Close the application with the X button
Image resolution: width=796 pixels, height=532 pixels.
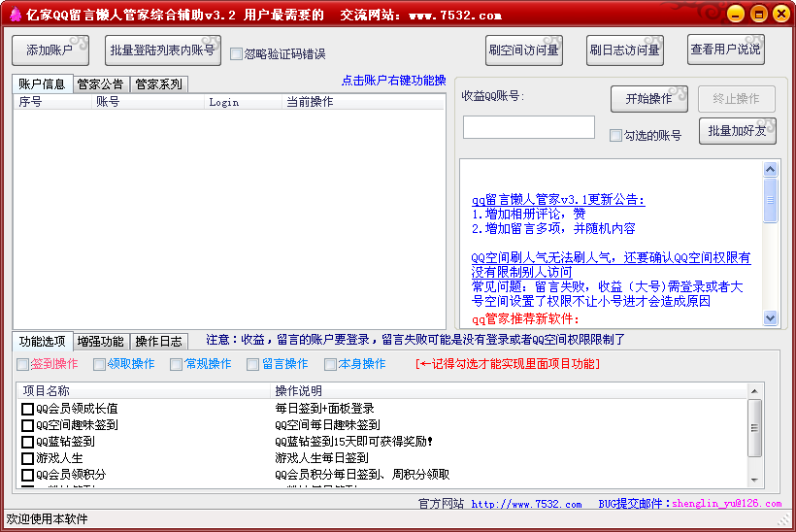tap(781, 14)
